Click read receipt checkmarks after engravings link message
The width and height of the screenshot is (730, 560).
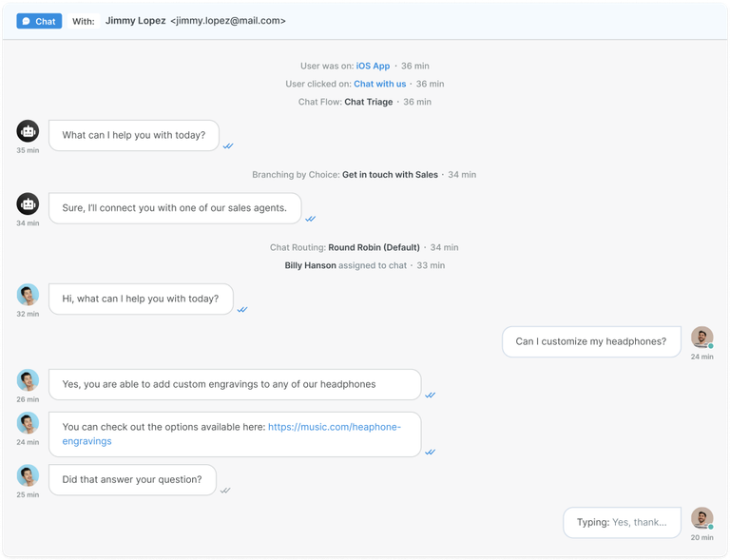coord(431,452)
